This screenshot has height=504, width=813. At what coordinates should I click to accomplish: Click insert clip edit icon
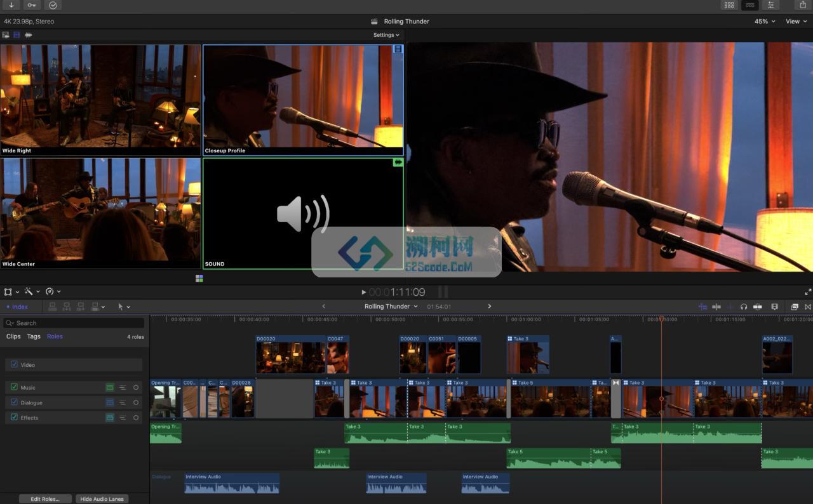(x=67, y=307)
